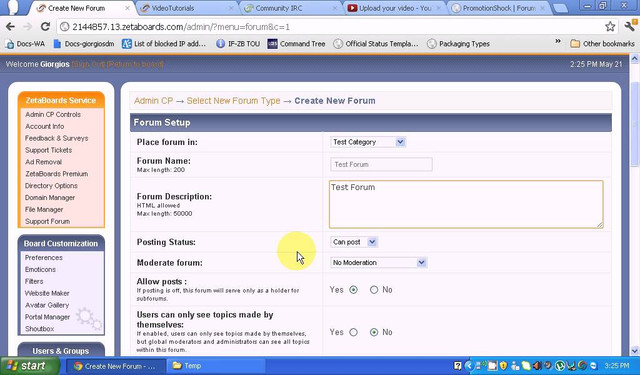Click the Admin CP breadcrumb link

[153, 101]
